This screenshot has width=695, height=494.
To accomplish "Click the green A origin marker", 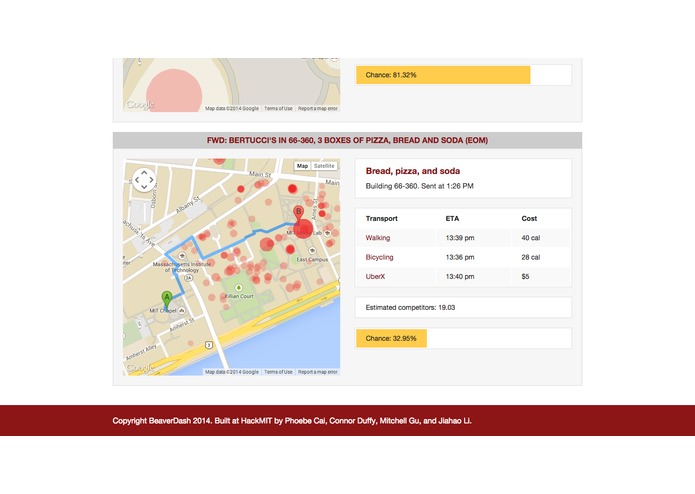I will [167, 300].
